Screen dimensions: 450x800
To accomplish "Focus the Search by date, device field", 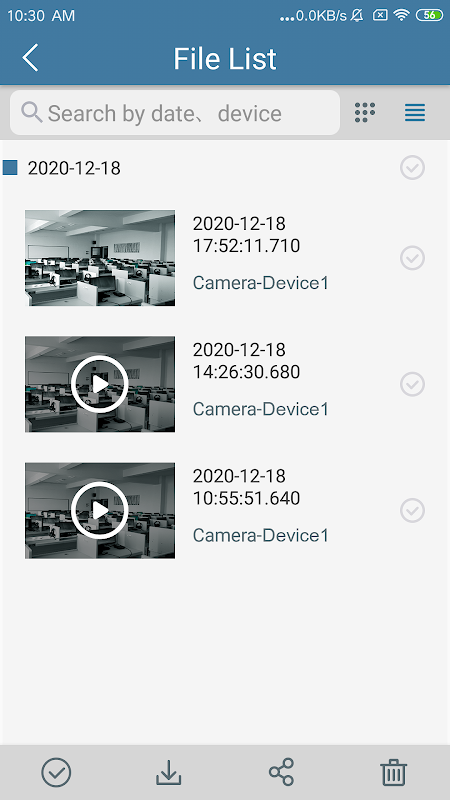I will coord(175,113).
